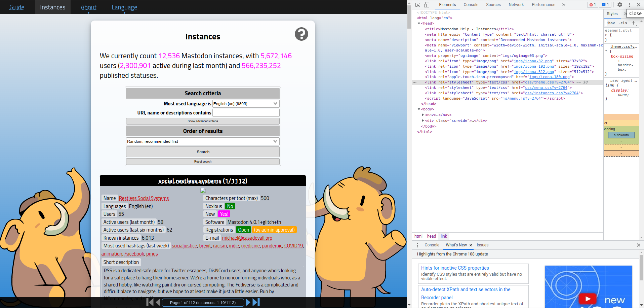This screenshot has width=644, height=308.
Task: Click Reset search button
Action: pos(203,162)
